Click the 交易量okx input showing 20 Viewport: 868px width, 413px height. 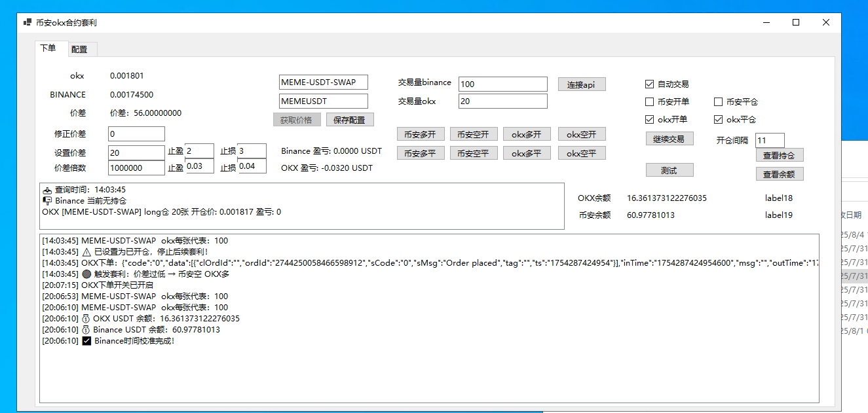pyautogui.click(x=503, y=101)
